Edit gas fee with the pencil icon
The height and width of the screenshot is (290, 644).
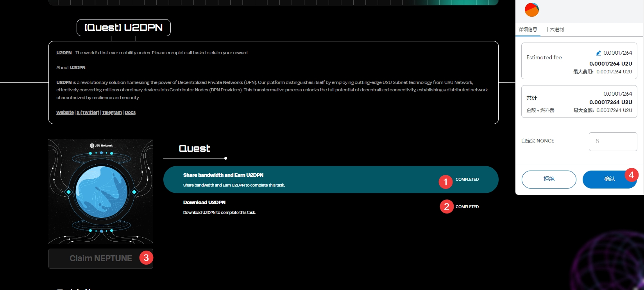(x=598, y=53)
